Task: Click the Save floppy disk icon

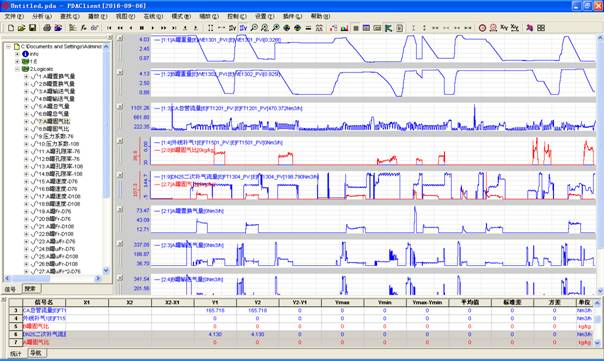Action: pos(32,28)
